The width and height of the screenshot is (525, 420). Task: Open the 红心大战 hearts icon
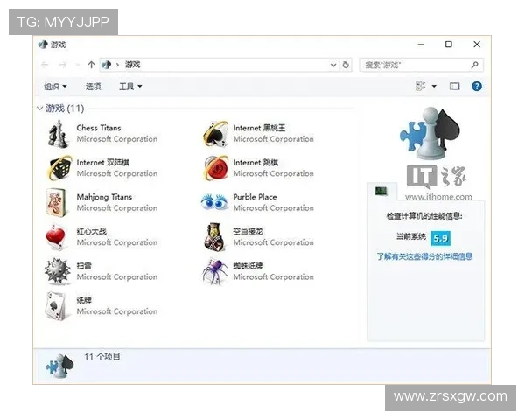coord(56,237)
